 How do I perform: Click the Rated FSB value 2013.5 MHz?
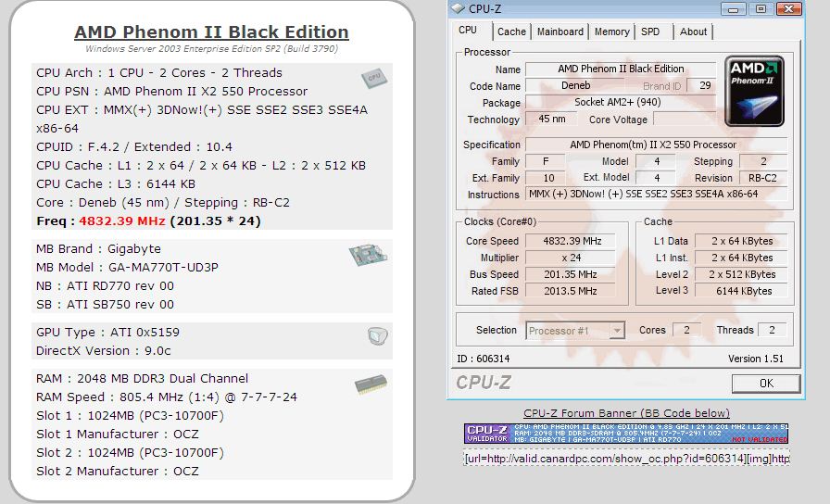pos(571,291)
